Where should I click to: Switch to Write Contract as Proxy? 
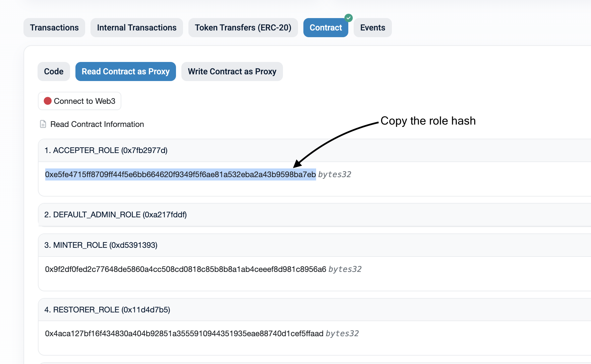tap(232, 71)
